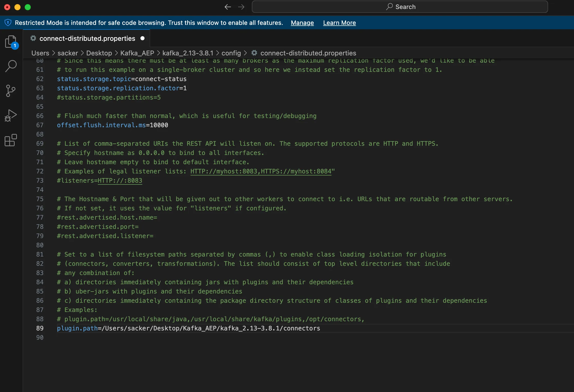This screenshot has height=392, width=574.
Task: Expand the config breadcrumb folder
Action: click(x=231, y=53)
